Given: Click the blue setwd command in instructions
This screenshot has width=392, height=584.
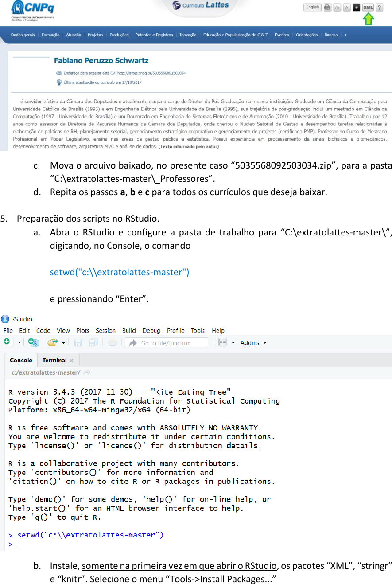Looking at the screenshot, I should coord(120,272).
